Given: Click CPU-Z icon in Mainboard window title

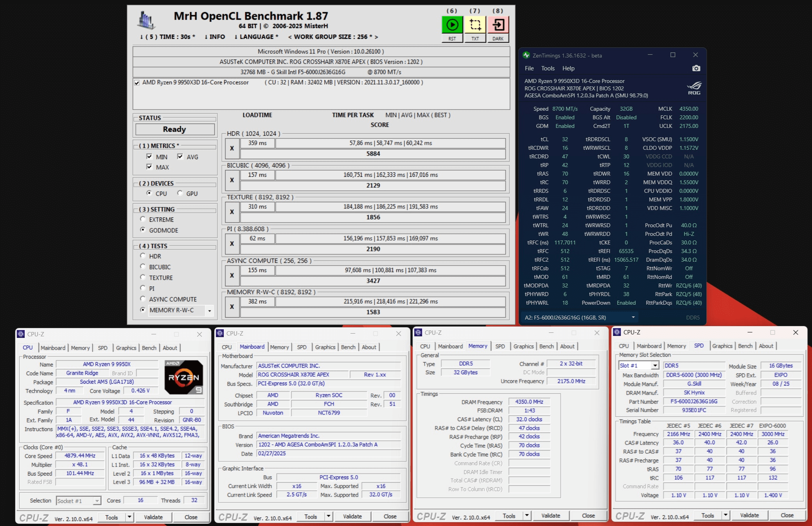Looking at the screenshot, I should pos(220,334).
